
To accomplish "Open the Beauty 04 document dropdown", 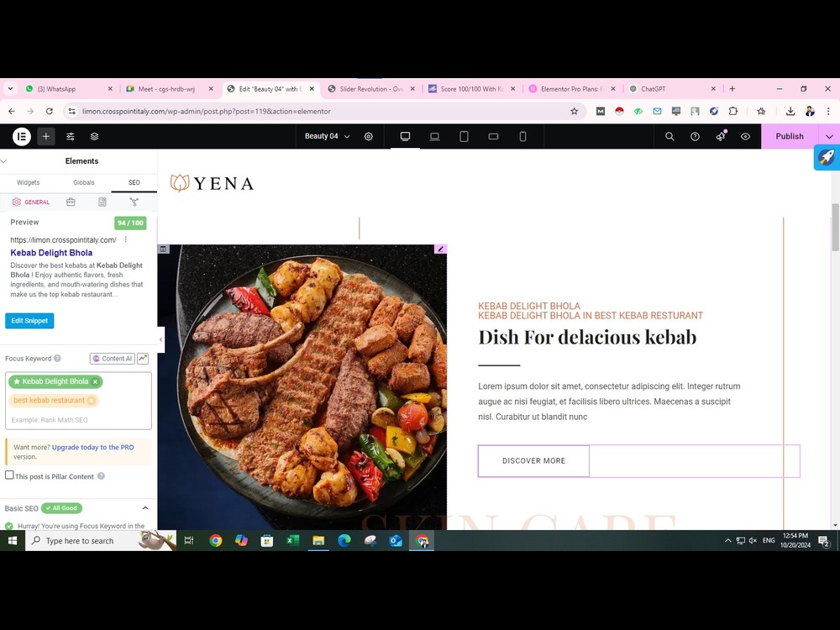I will point(328,136).
